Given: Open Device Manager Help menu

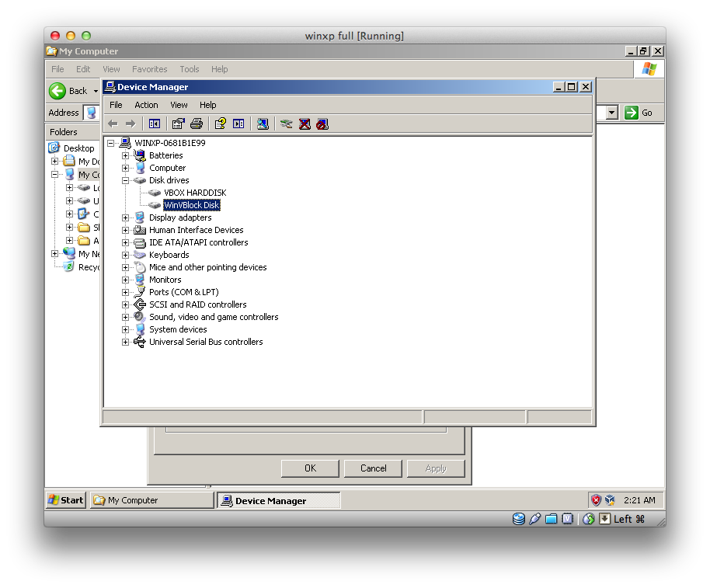Looking at the screenshot, I should pyautogui.click(x=208, y=105).
